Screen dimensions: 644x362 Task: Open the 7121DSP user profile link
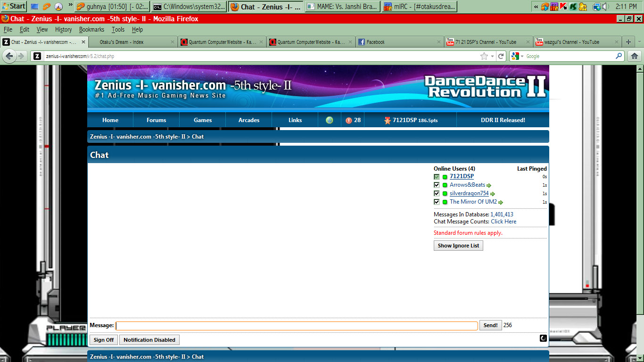pyautogui.click(x=462, y=176)
